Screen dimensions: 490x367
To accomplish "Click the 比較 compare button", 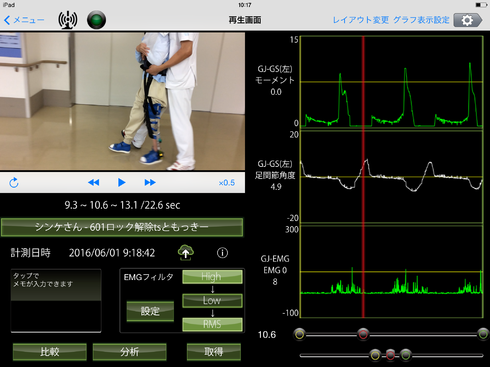I will point(50,352).
